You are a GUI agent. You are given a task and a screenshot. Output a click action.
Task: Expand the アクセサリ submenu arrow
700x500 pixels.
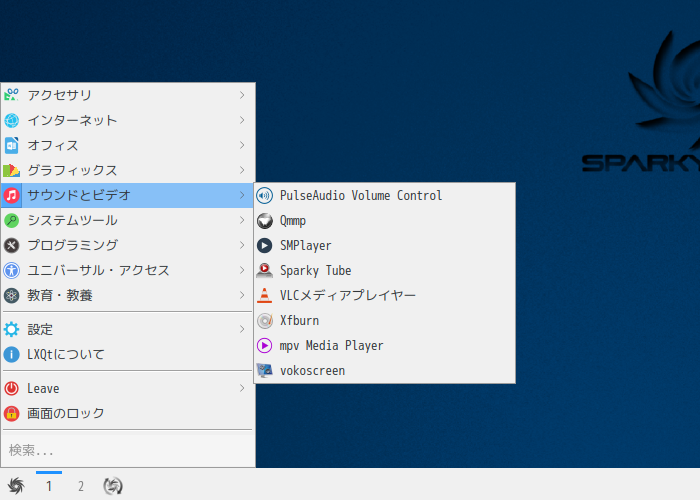pos(242,95)
